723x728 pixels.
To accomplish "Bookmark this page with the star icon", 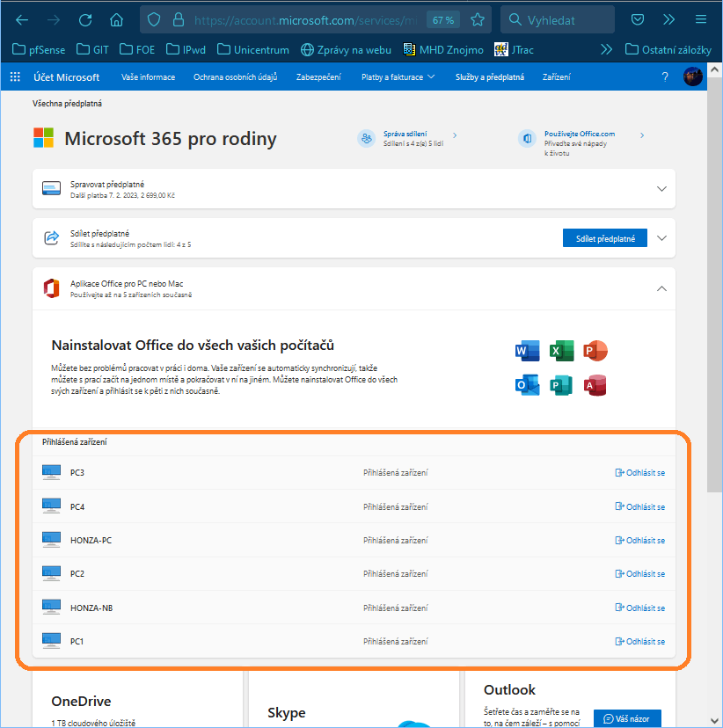I will tap(478, 20).
